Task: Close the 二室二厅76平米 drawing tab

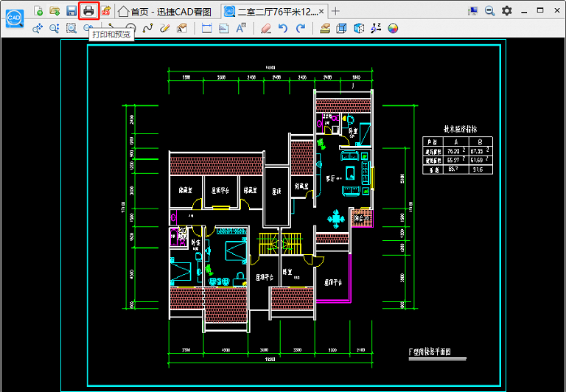Action: [321, 12]
